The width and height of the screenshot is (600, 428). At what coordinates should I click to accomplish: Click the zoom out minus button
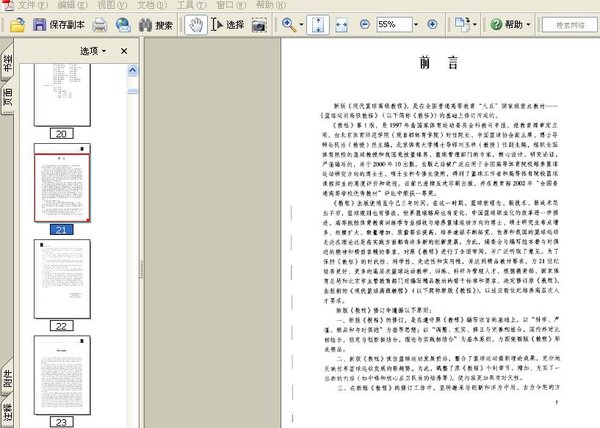click(365, 25)
